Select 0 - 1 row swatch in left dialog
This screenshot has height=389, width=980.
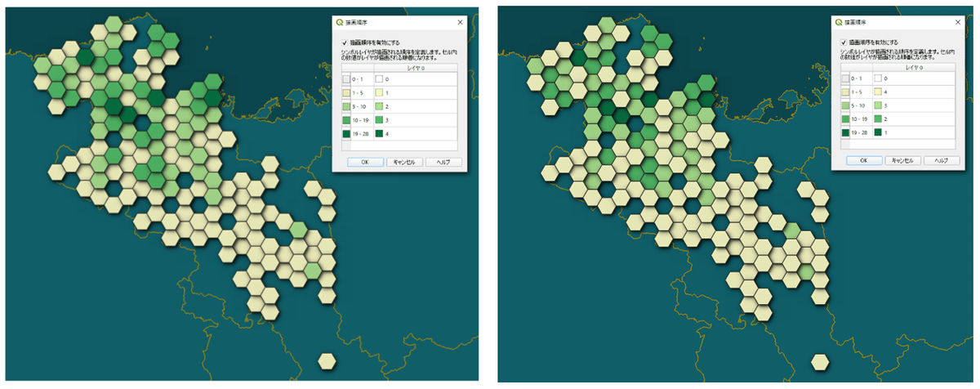[x=346, y=79]
